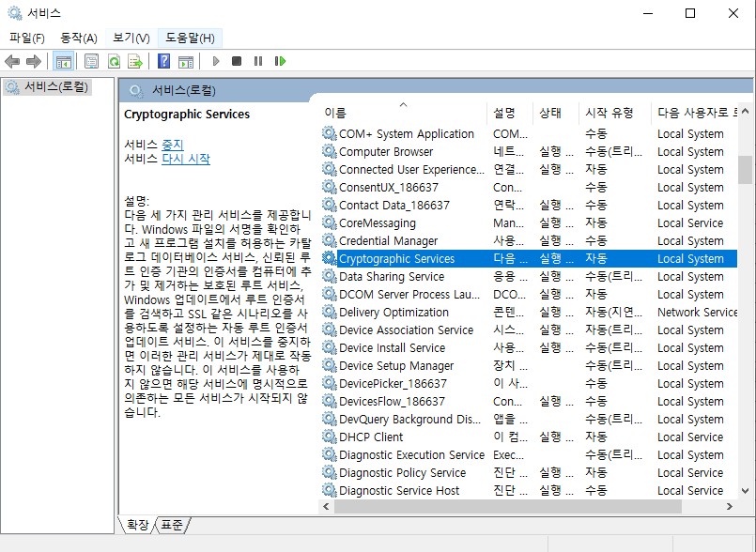
Task: Click the 다시 시작 restart link
Action: (186, 159)
